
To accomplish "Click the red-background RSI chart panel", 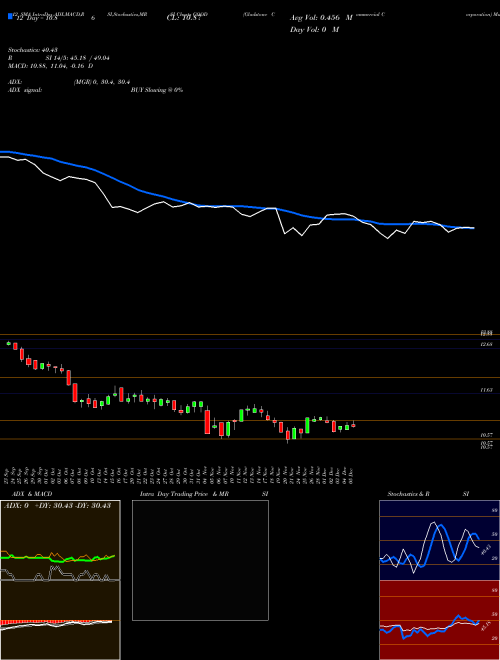I will point(439,620).
